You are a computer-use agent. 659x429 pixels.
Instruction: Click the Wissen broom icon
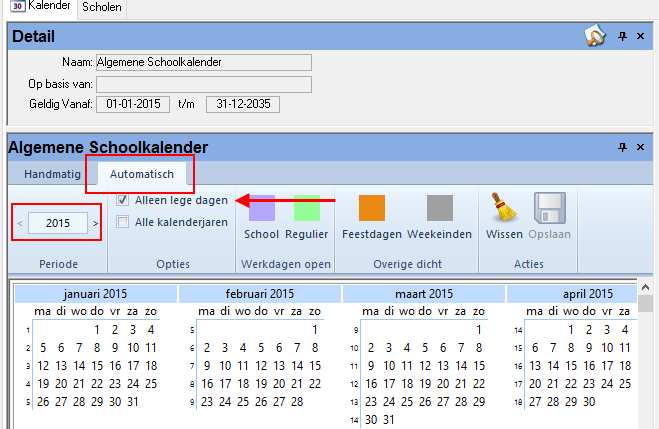tap(504, 208)
